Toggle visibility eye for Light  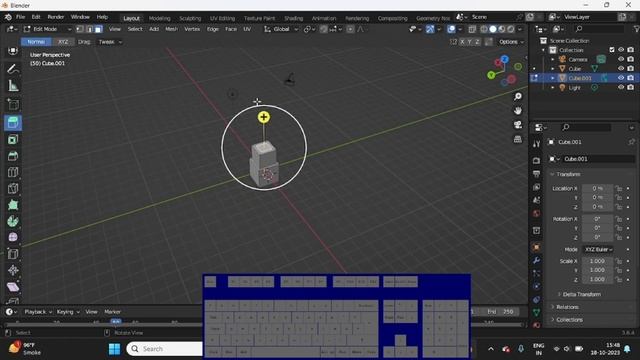(x=621, y=87)
